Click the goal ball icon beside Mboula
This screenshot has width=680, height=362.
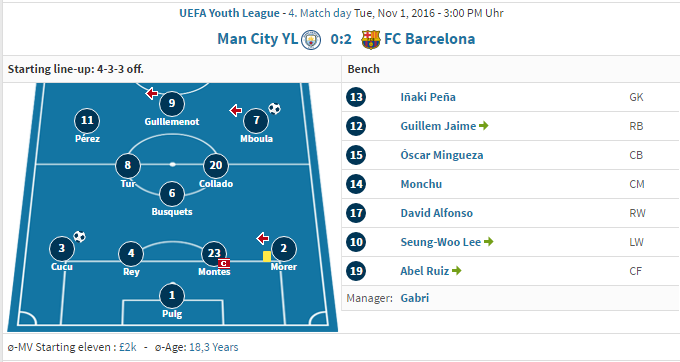(274, 108)
